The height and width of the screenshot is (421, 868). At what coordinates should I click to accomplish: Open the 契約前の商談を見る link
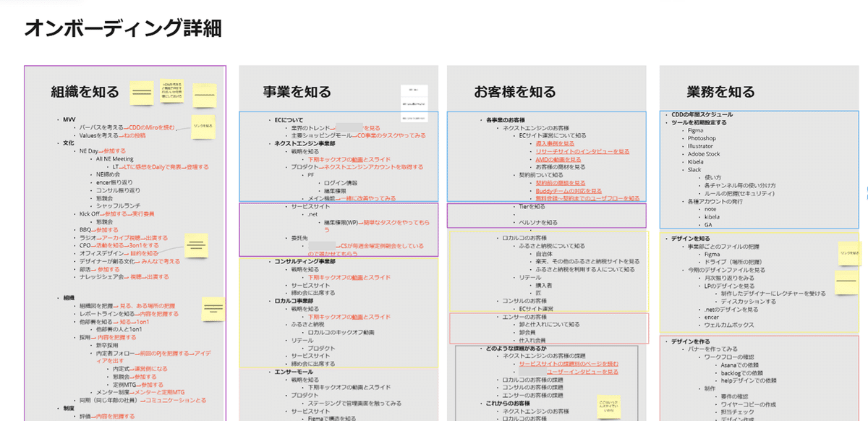560,183
